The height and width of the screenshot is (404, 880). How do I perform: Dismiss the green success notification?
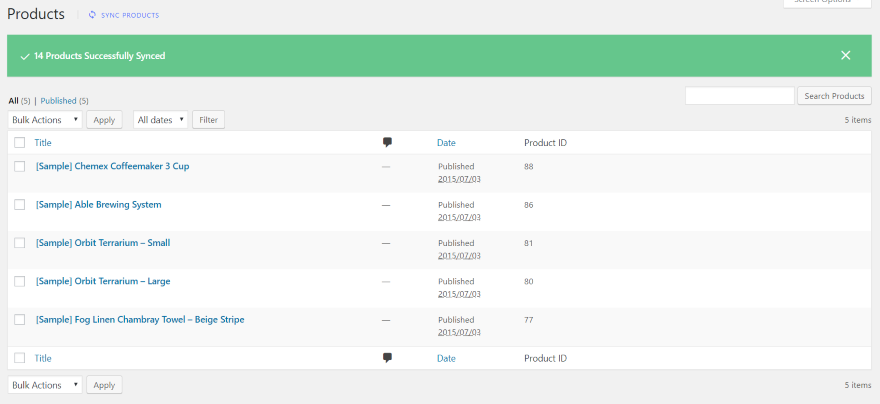(x=846, y=55)
